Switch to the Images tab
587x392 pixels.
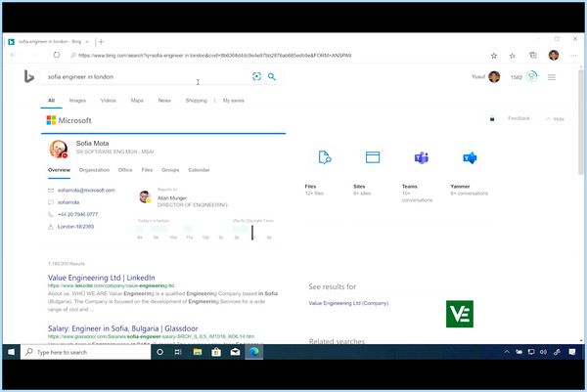tap(77, 101)
